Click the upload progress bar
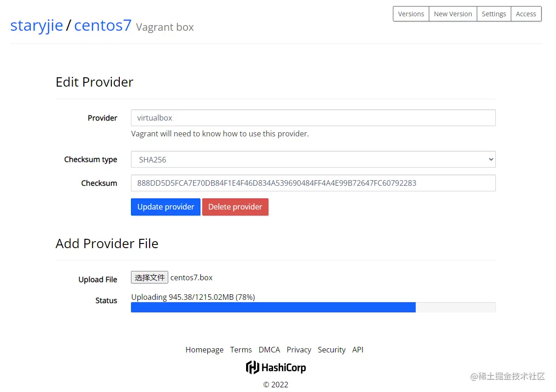The width and height of the screenshot is (556, 392). [x=313, y=307]
